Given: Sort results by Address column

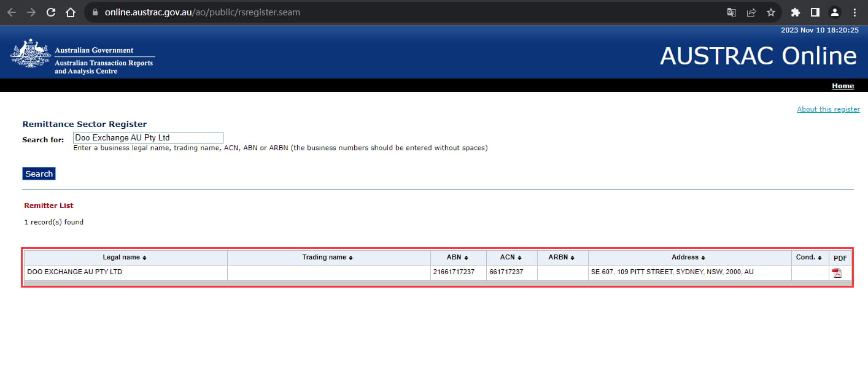Looking at the screenshot, I should click(689, 258).
